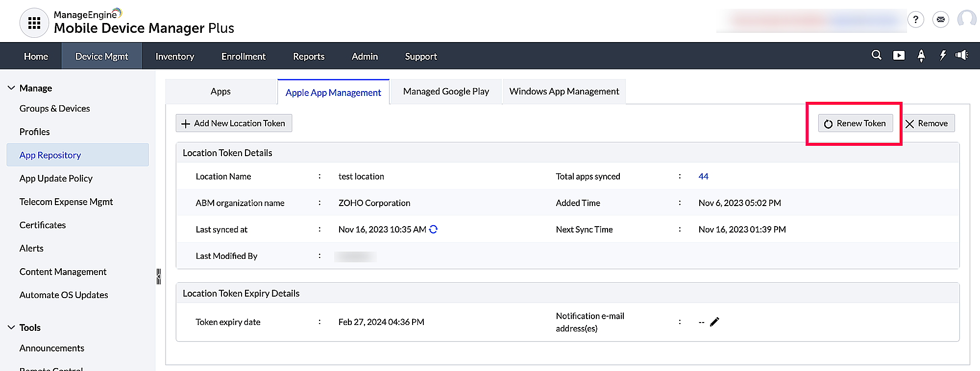The image size is (980, 371).
Task: Click the search magnifier icon
Action: tap(876, 55)
